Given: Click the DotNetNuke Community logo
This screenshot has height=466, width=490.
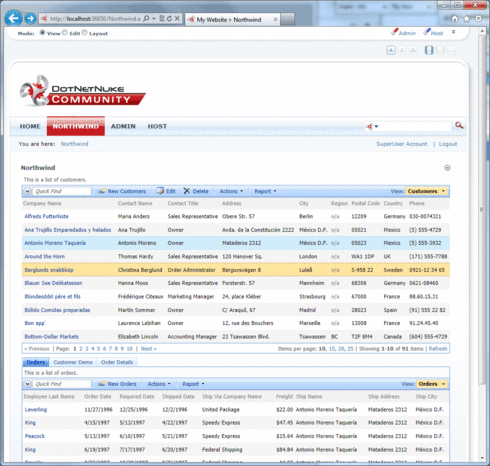Looking at the screenshot, I should (x=82, y=92).
